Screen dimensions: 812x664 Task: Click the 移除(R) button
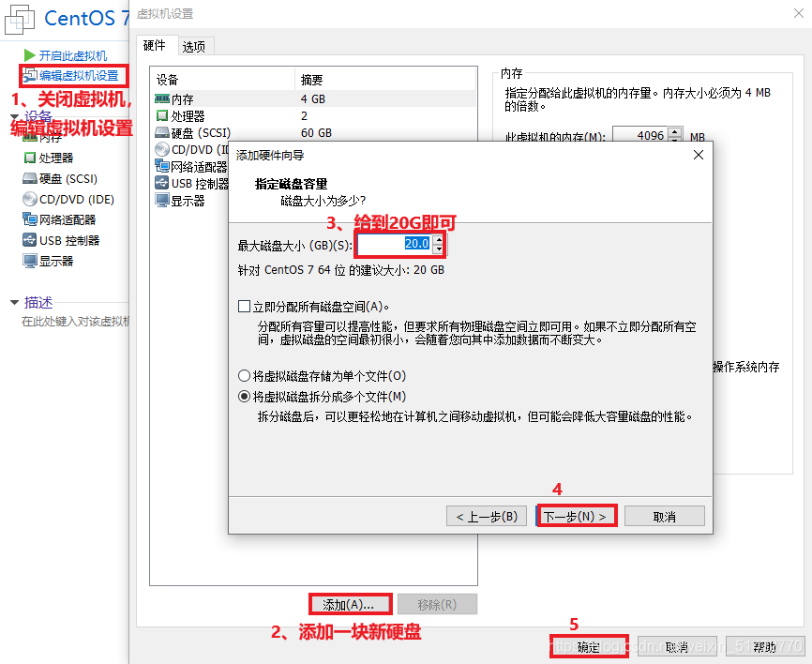pyautogui.click(x=437, y=604)
